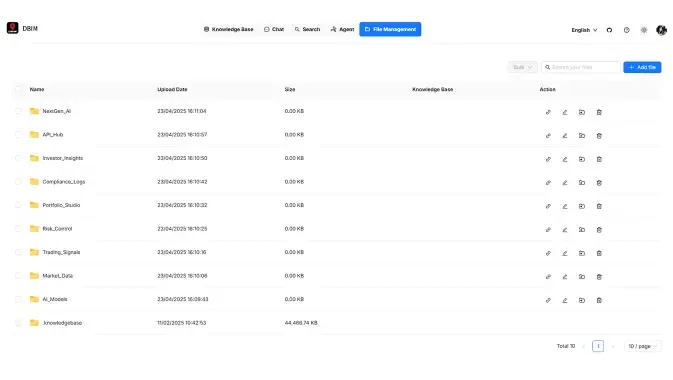
Task: Rename the Compliance_Logs folder
Action: pos(565,182)
